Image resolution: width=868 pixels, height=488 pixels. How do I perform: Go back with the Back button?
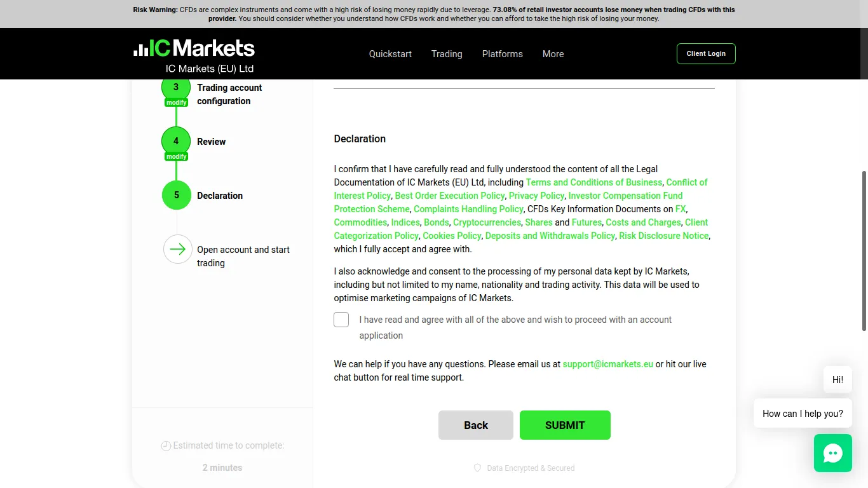click(x=476, y=425)
